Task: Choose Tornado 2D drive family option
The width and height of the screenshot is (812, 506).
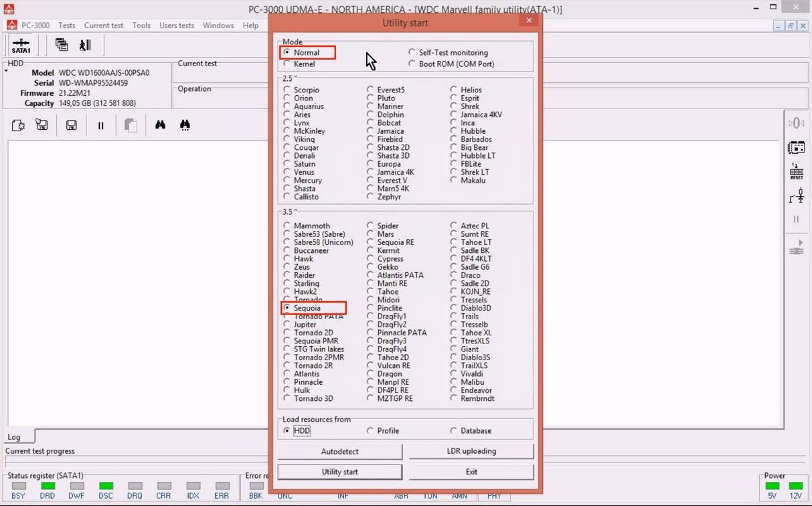Action: 287,333
